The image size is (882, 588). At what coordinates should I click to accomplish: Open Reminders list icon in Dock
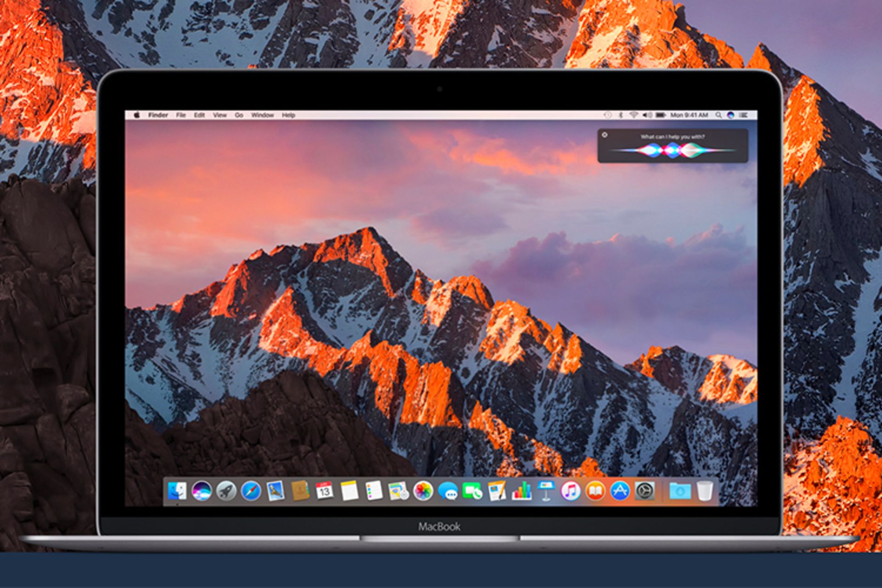(x=374, y=491)
